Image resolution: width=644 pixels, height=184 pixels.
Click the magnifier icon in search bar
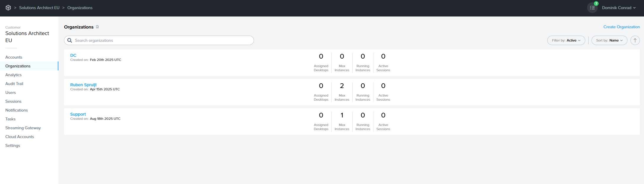[x=70, y=40]
